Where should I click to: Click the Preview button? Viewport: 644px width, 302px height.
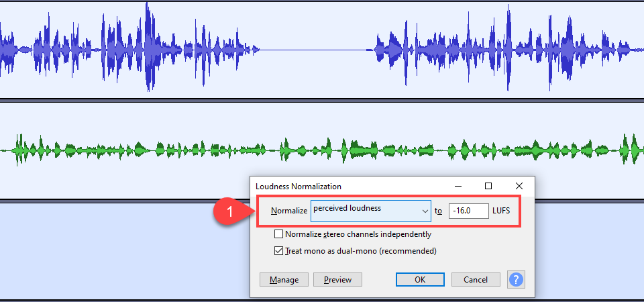(337, 280)
